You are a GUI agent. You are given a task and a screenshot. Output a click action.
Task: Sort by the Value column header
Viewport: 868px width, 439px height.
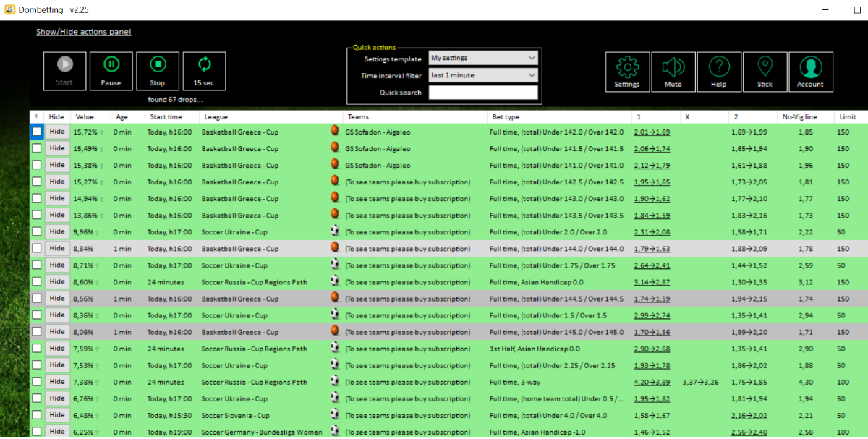click(x=85, y=116)
